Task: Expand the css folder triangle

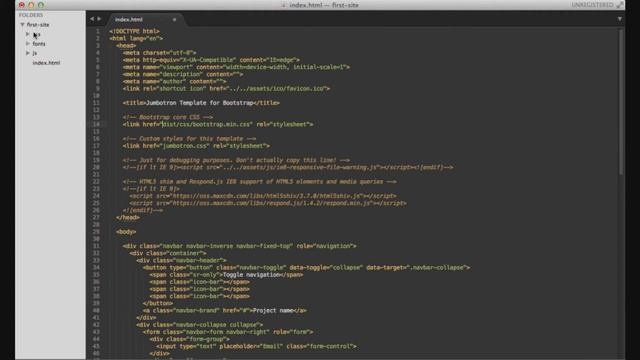Action: pos(28,34)
